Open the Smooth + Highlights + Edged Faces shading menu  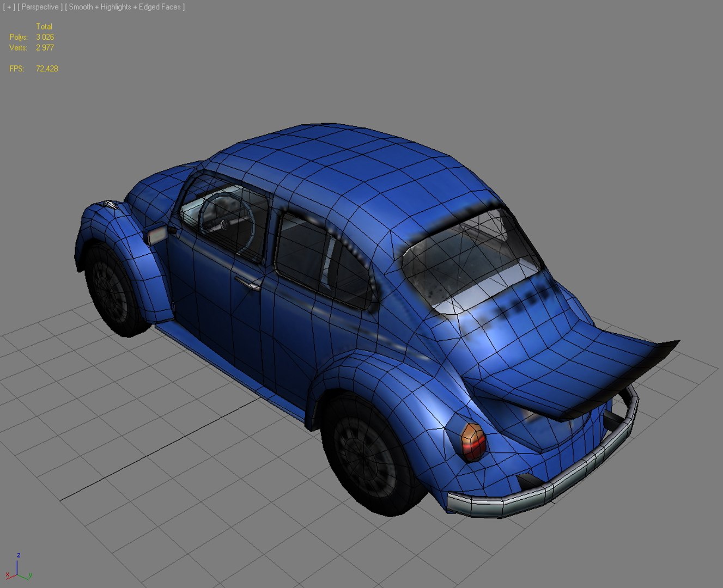click(x=125, y=7)
